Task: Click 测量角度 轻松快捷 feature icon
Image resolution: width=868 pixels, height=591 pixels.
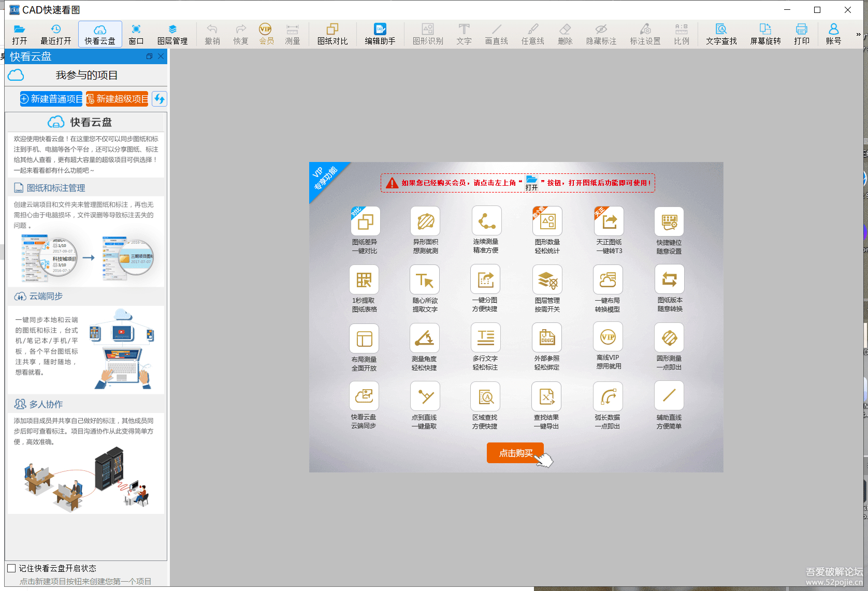Action: tap(425, 338)
